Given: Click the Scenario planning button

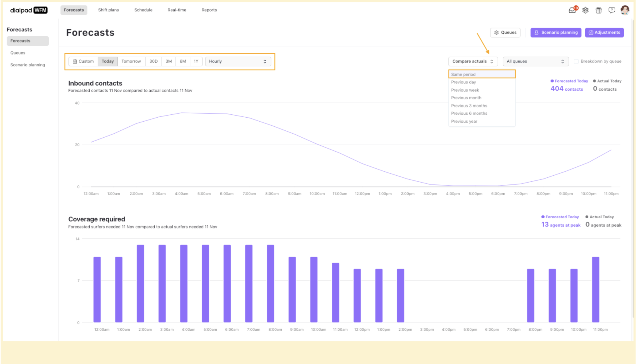Looking at the screenshot, I should 556,32.
